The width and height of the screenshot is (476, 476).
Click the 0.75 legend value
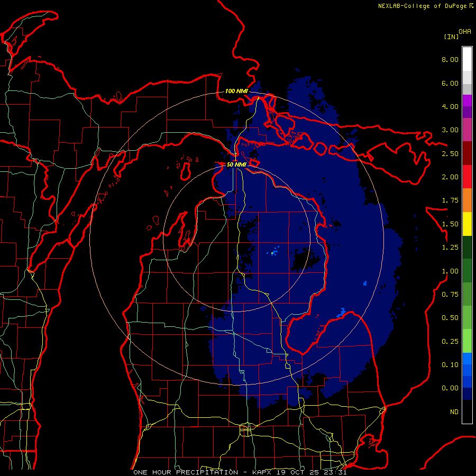coord(450,295)
